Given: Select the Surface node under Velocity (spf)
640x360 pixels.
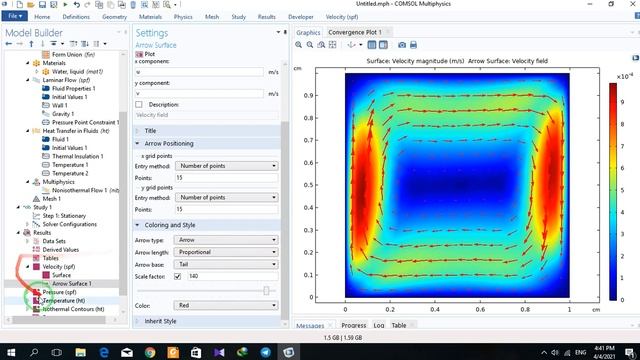Looking at the screenshot, I should click(61, 275).
